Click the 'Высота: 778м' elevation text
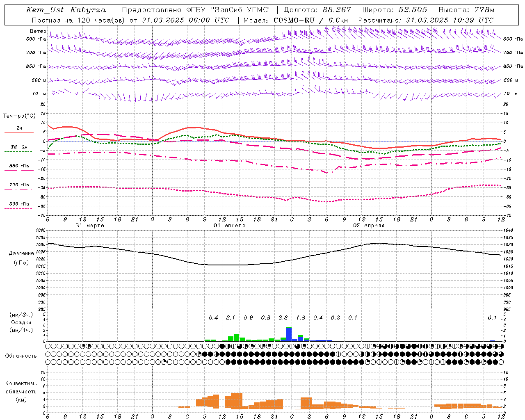525x420 pixels. (466, 10)
